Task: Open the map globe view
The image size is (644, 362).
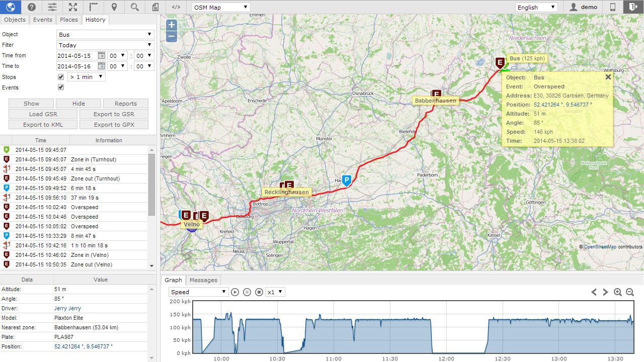Action: click(x=11, y=7)
